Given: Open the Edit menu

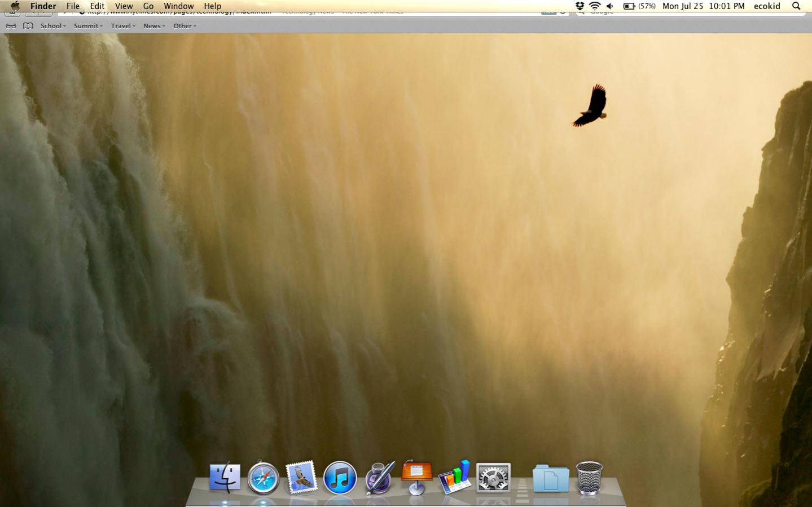Looking at the screenshot, I should [x=97, y=6].
